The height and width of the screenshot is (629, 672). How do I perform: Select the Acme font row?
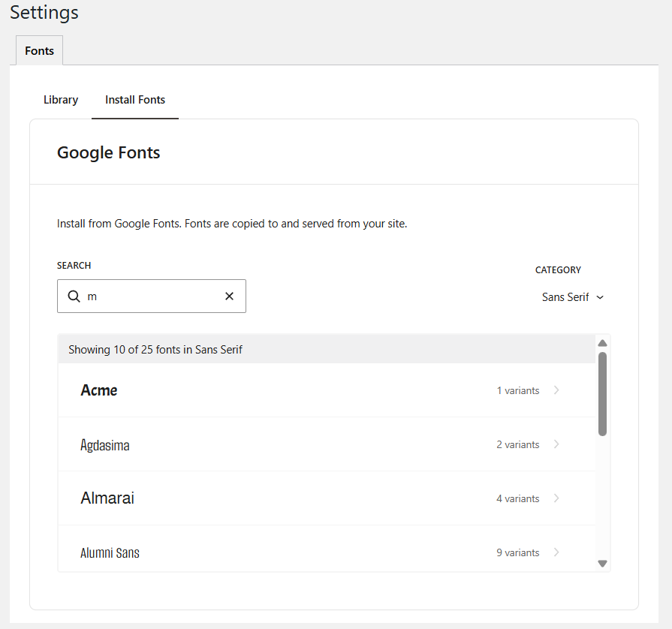[x=300, y=390]
